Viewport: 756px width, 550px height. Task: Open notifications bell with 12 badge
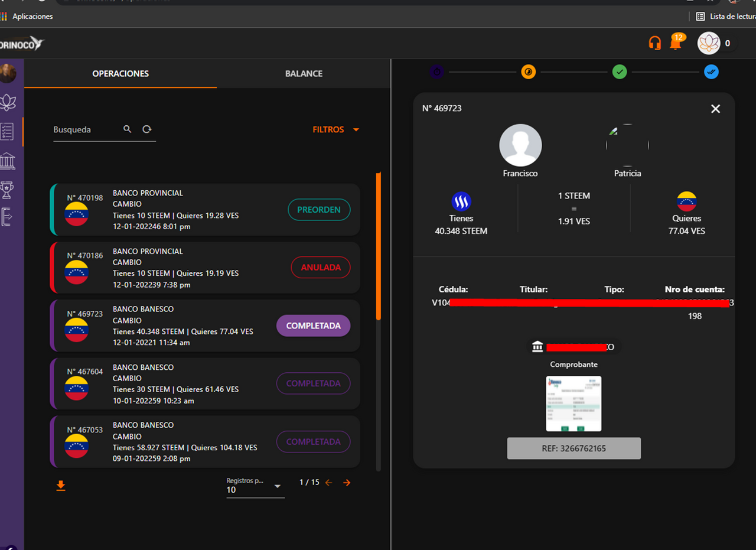[x=676, y=42]
